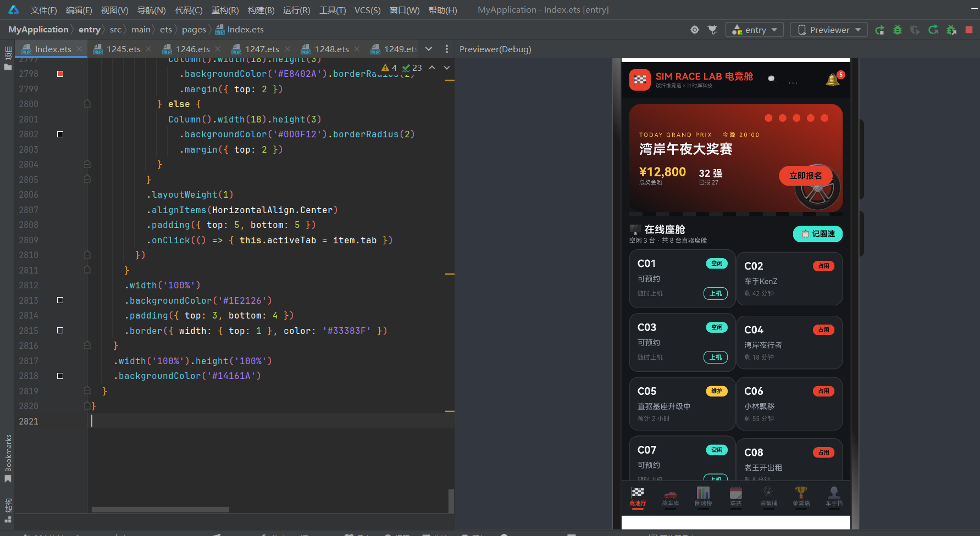Tap the 竞速厅 checkered flag tab icon
This screenshot has width=980, height=536.
(638, 493)
